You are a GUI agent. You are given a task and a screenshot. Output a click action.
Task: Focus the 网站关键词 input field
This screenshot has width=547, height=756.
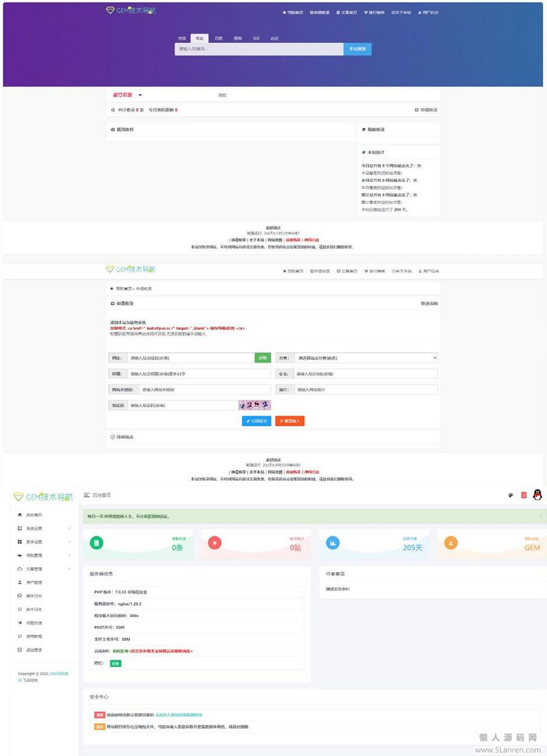(204, 389)
